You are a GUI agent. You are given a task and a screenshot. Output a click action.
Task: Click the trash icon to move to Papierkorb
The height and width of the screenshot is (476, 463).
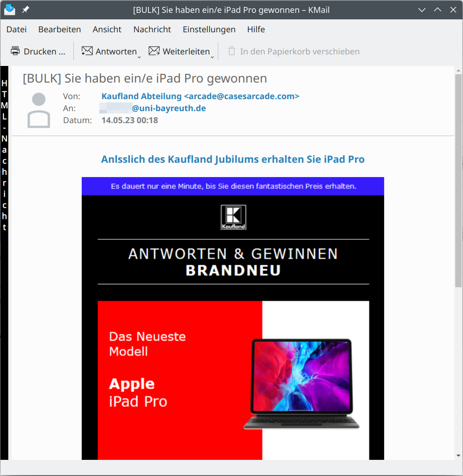click(x=231, y=51)
